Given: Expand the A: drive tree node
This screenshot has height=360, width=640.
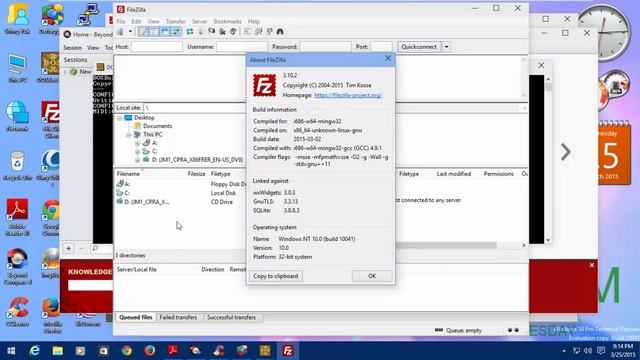Looking at the screenshot, I should (137, 143).
